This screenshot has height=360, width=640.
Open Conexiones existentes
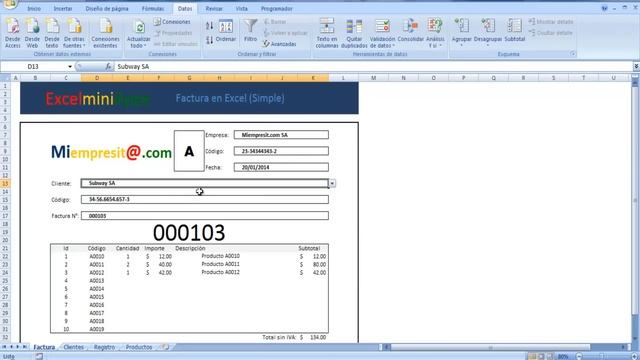tap(105, 33)
